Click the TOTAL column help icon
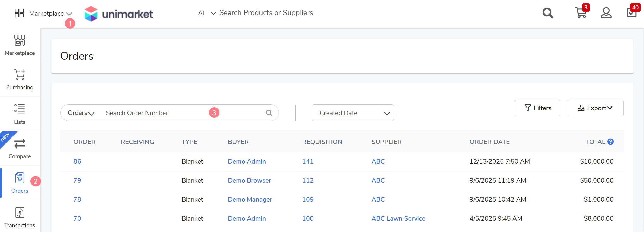Screen dimensions: 644x232 (x=610, y=142)
